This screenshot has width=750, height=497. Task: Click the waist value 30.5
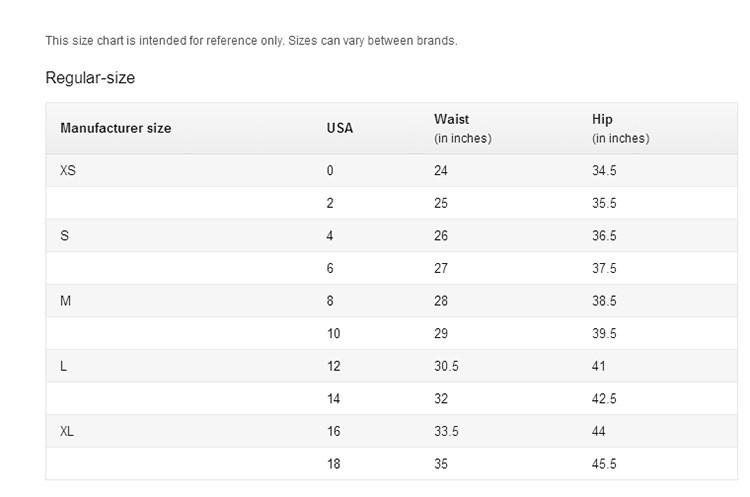tap(446, 366)
